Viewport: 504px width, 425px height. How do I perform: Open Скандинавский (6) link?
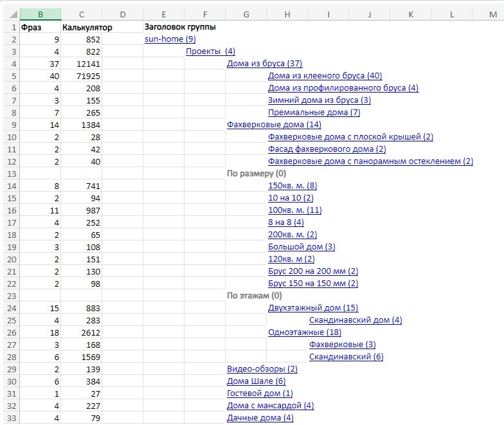coord(346,357)
